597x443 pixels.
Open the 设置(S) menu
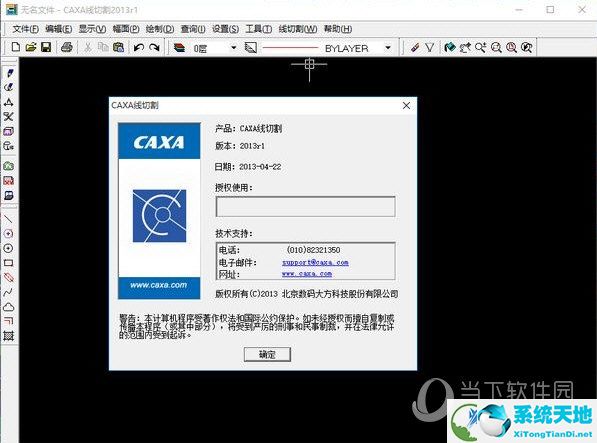pos(225,29)
